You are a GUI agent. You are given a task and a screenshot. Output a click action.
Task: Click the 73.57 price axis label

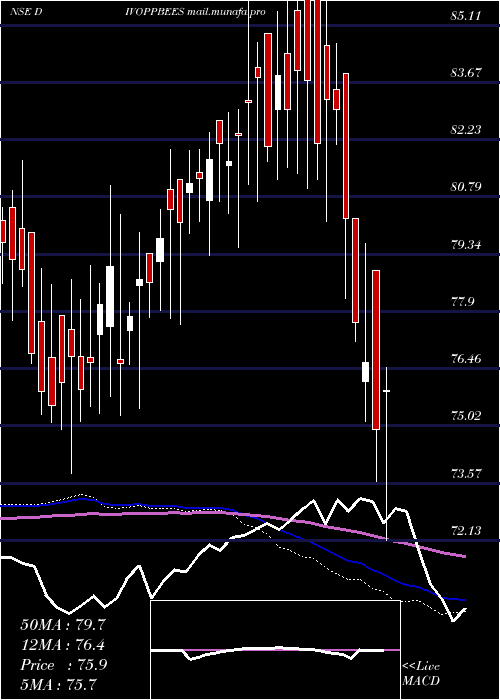(466, 473)
